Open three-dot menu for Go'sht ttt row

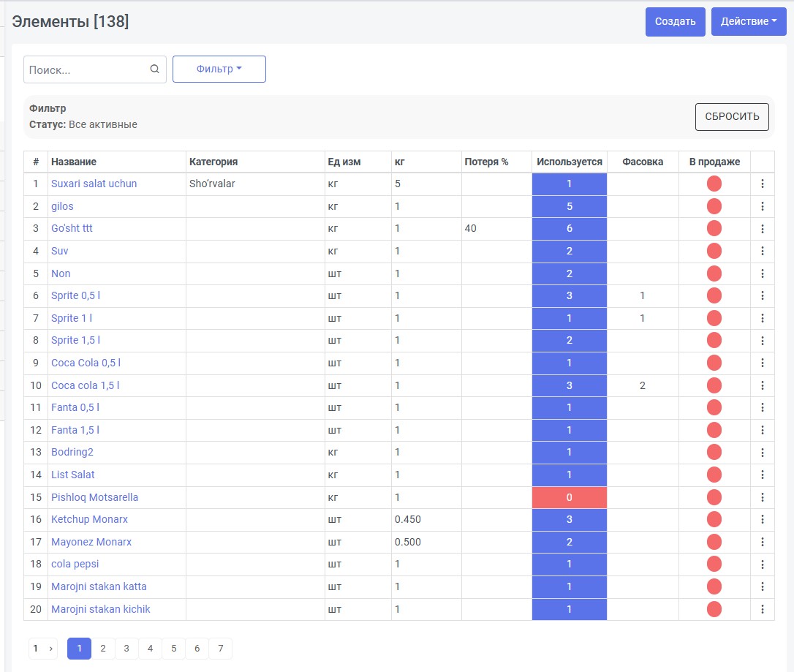pyautogui.click(x=762, y=228)
